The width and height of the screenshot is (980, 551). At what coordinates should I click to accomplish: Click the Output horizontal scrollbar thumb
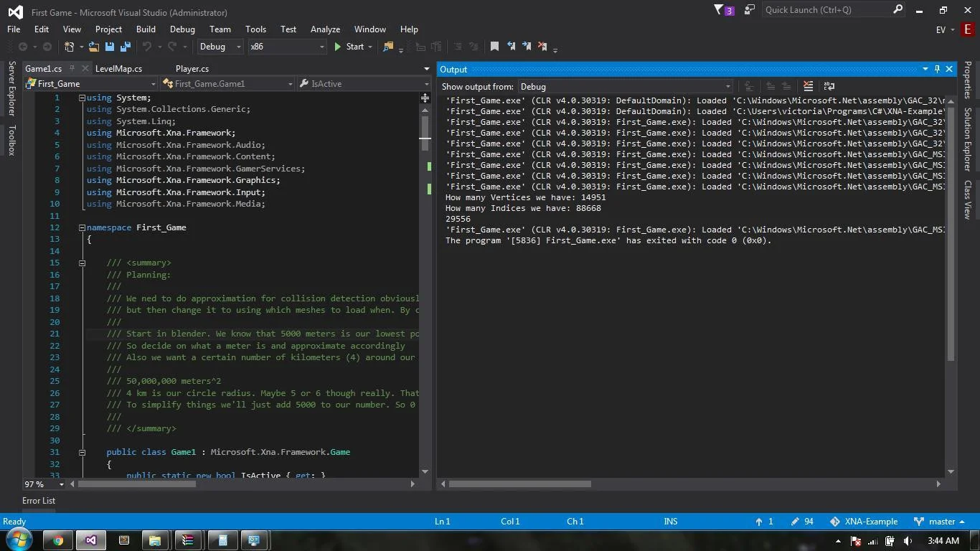tap(519, 484)
